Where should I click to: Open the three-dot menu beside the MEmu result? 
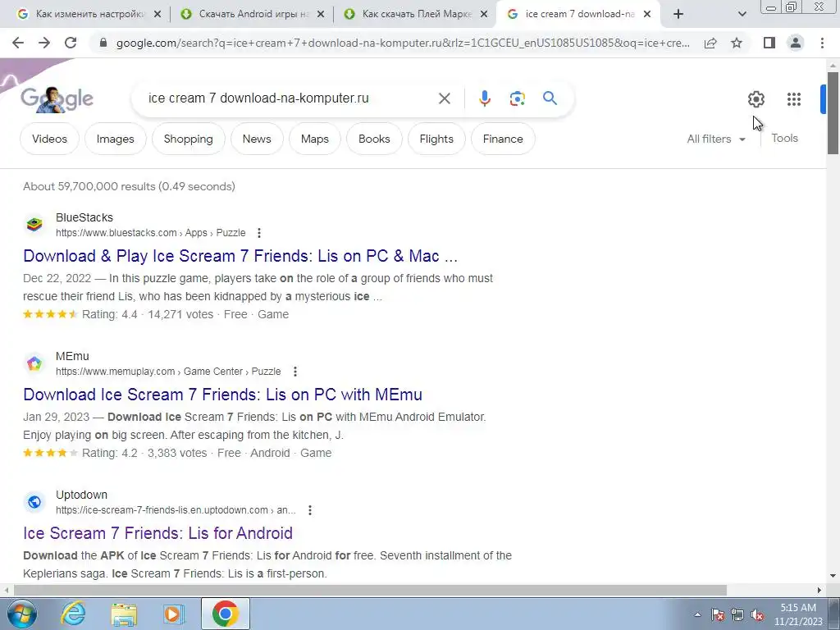click(x=295, y=372)
